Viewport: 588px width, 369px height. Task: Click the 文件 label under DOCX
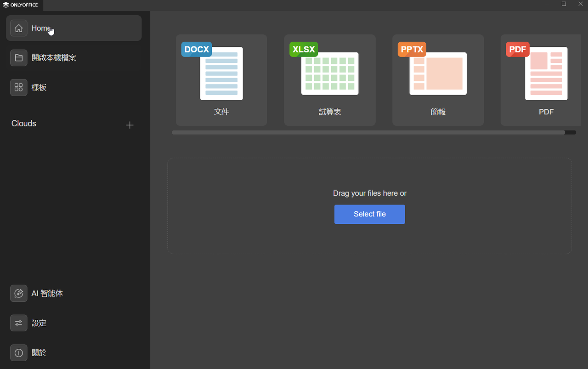point(221,112)
